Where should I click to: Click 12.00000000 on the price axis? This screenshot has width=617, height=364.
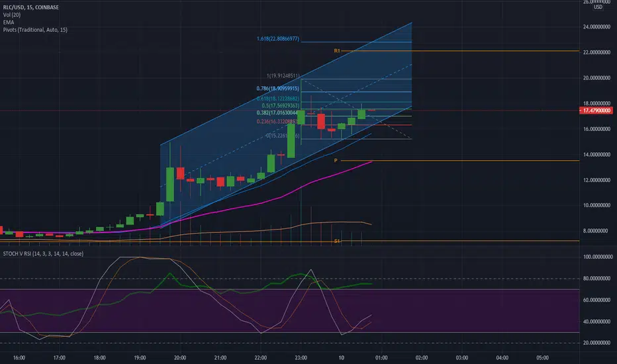596,180
